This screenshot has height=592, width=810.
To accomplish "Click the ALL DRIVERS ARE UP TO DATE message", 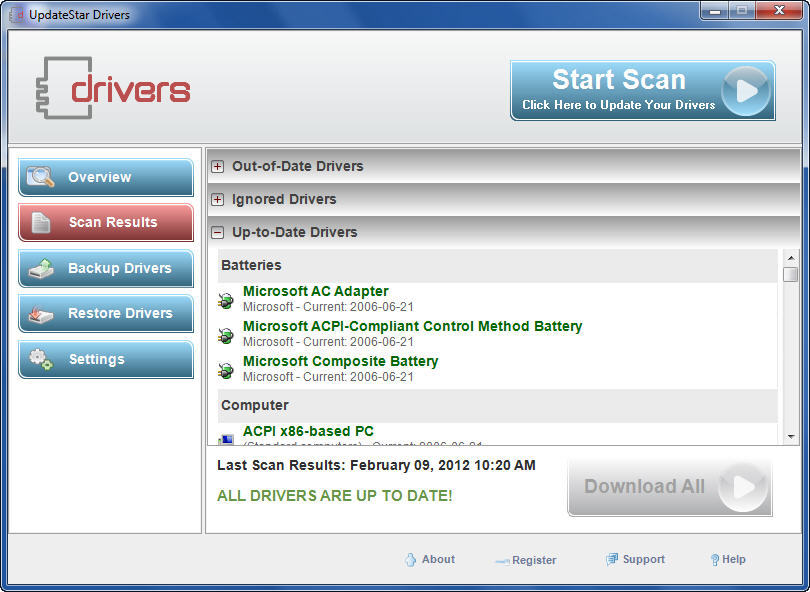I will point(335,496).
